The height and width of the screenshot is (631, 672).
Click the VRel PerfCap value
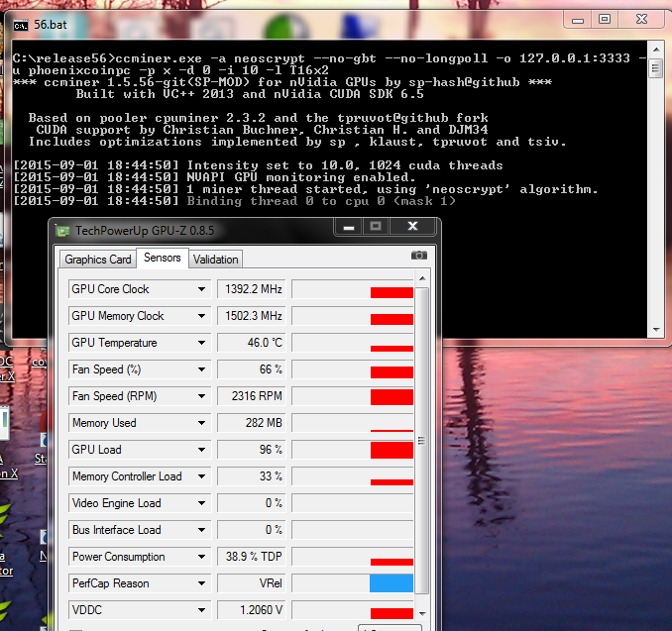pyautogui.click(x=252, y=583)
